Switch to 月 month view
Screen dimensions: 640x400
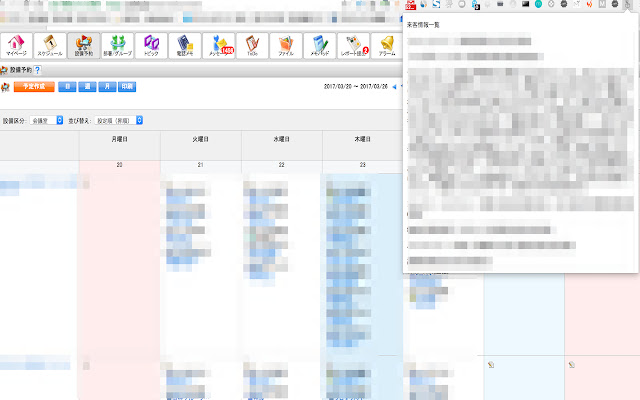point(107,87)
